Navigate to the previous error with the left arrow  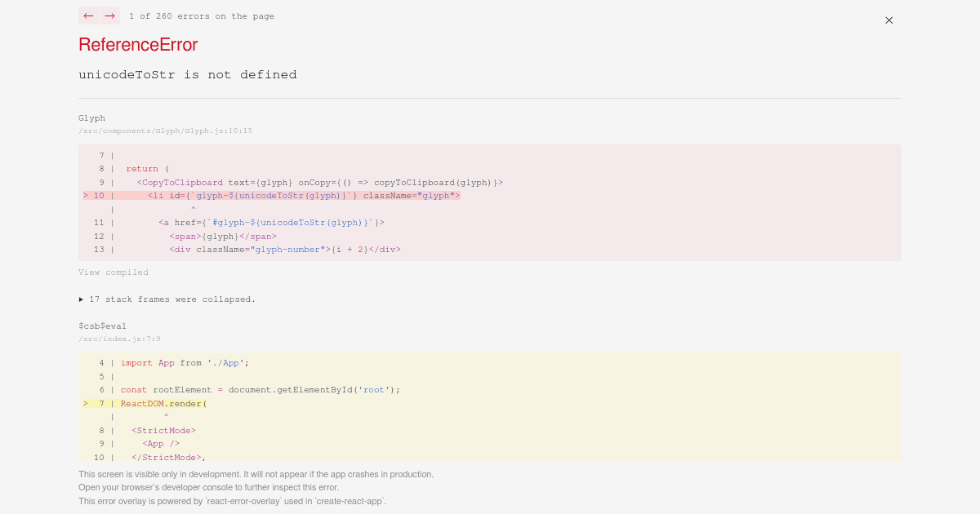click(88, 16)
